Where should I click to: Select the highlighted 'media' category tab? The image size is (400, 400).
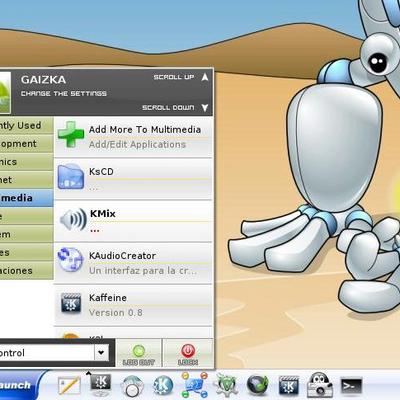coord(27,198)
